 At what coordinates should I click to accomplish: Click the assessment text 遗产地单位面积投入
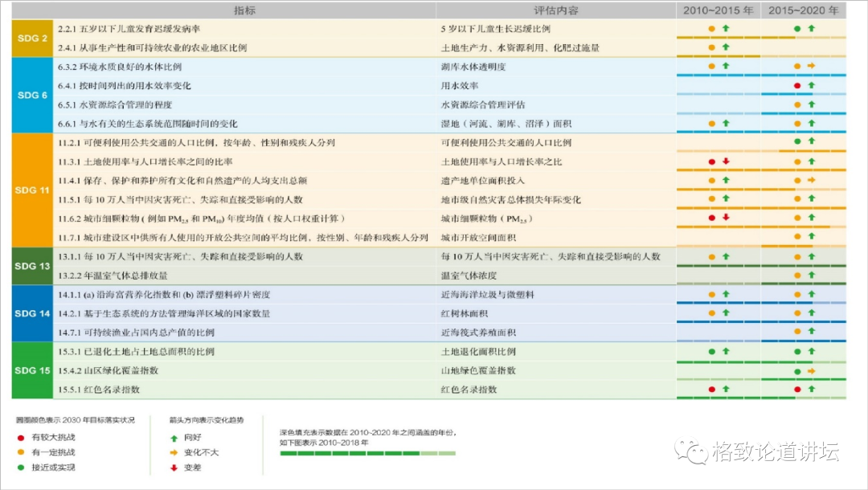(483, 181)
